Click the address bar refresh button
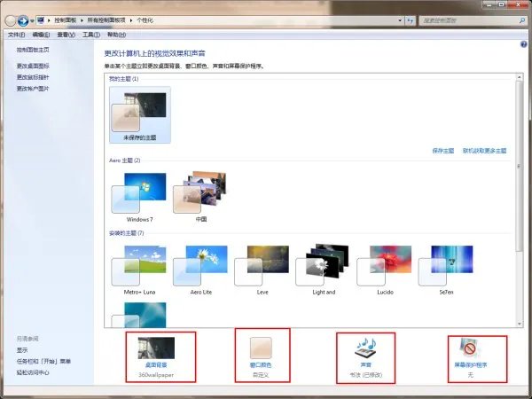 tap(411, 20)
